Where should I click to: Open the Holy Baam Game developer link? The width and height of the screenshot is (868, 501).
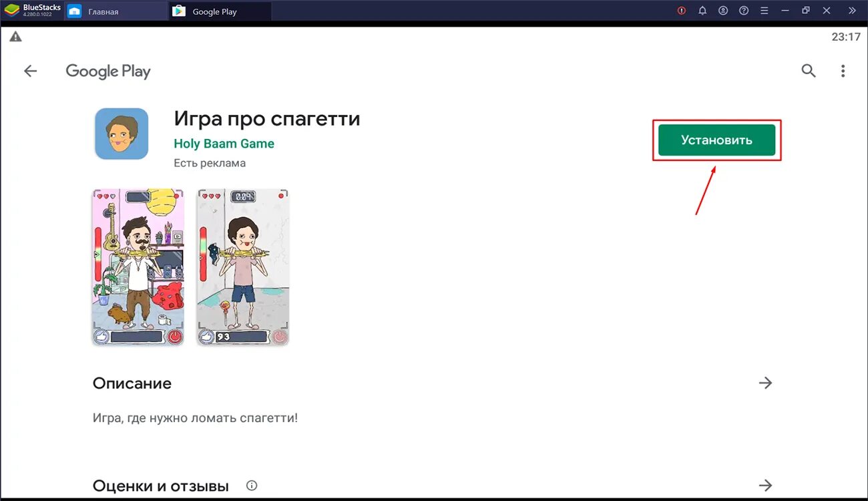pos(224,144)
